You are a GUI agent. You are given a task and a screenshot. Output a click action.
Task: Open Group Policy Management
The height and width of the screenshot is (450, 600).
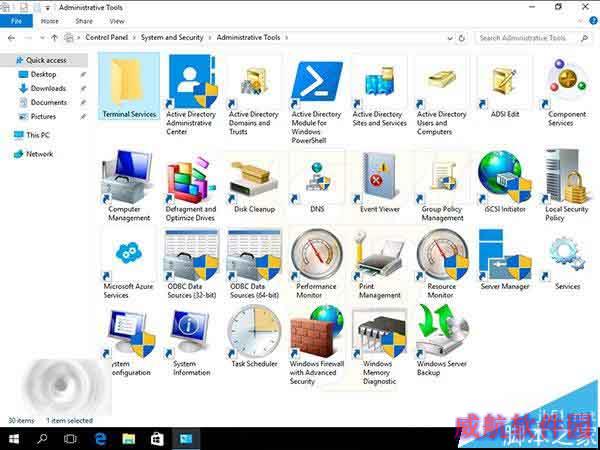442,186
